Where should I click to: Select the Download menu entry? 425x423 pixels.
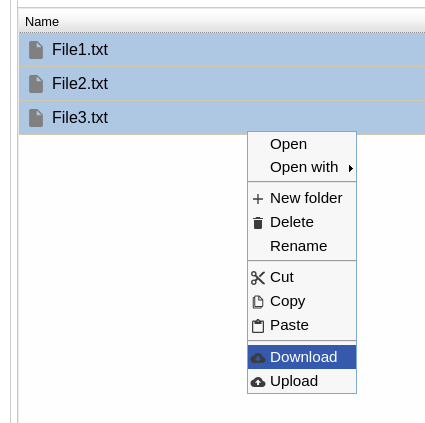point(302,357)
